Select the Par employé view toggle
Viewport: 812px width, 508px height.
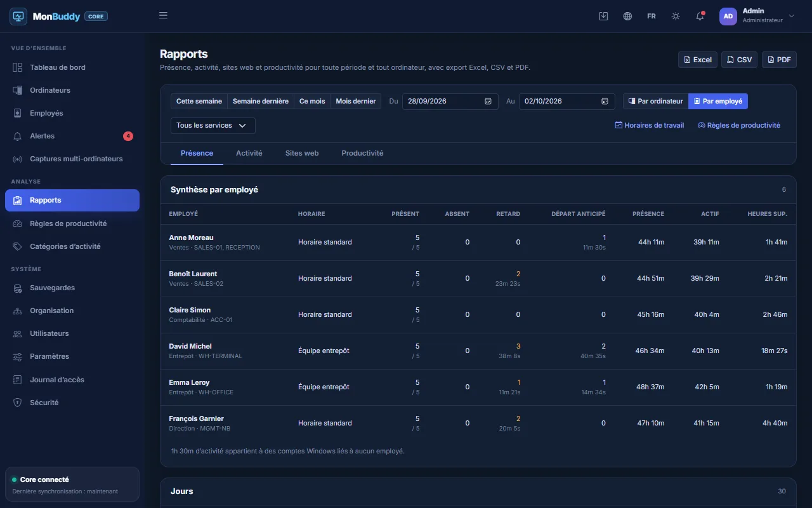point(718,101)
